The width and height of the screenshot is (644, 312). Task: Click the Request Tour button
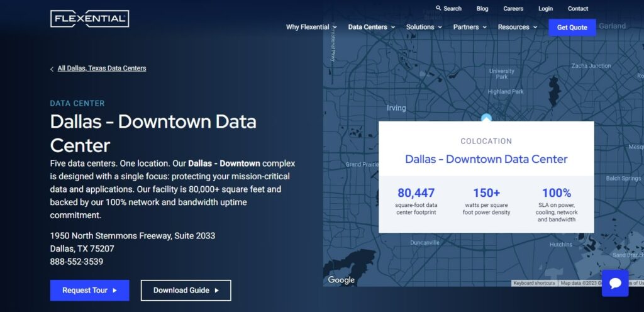[89, 290]
